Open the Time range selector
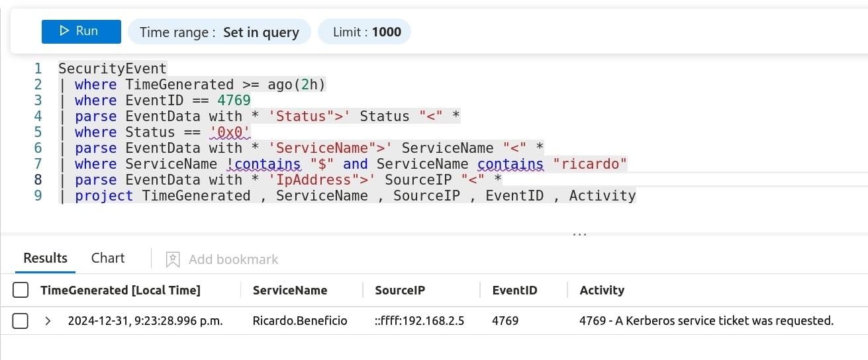The width and height of the screenshot is (868, 360). click(x=219, y=32)
